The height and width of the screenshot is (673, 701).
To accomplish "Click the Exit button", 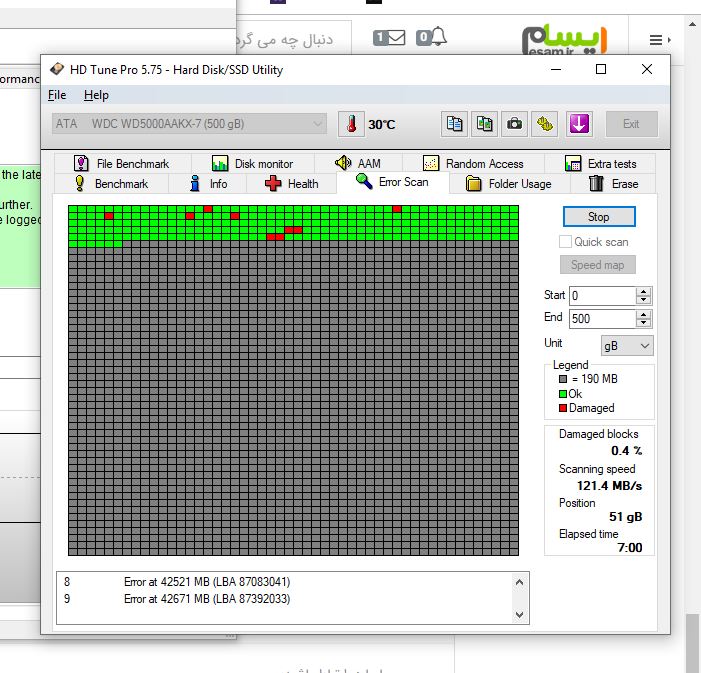I will coord(631,124).
